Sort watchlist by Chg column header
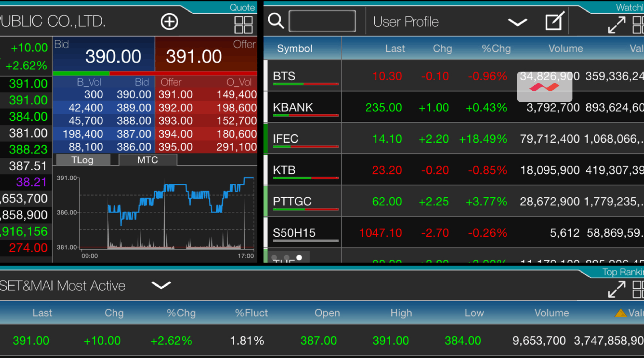 tap(442, 48)
